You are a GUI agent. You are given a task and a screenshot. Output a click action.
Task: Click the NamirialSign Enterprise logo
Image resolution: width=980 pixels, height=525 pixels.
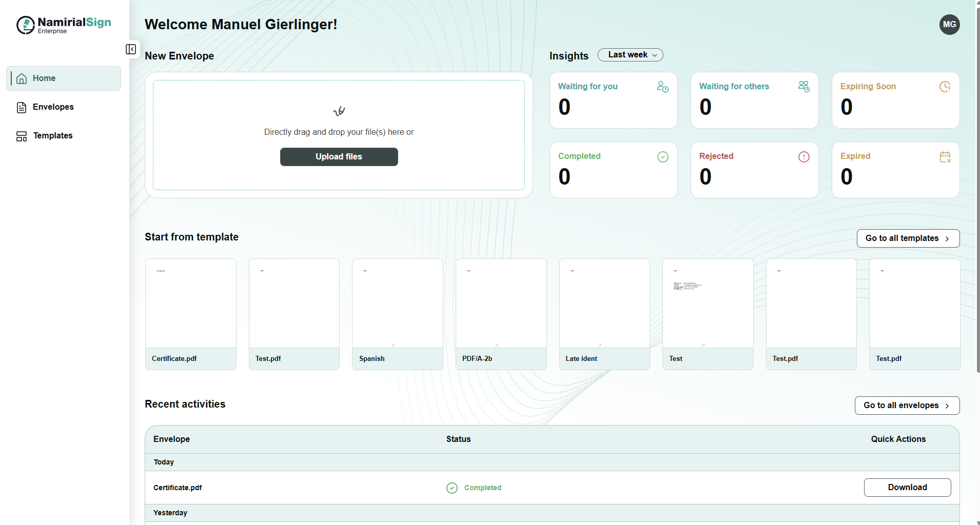64,25
